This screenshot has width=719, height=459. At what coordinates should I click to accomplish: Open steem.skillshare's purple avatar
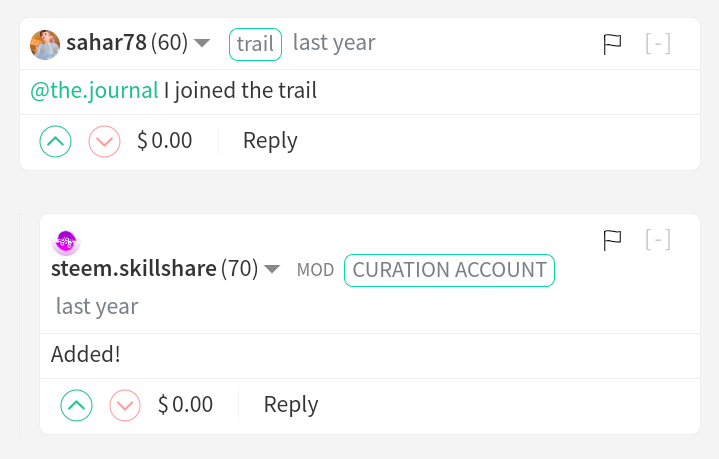(x=66, y=243)
